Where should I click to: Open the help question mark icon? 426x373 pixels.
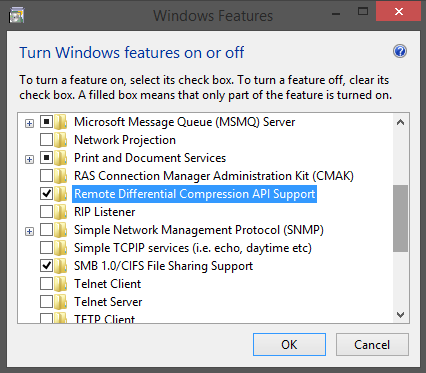pos(400,52)
